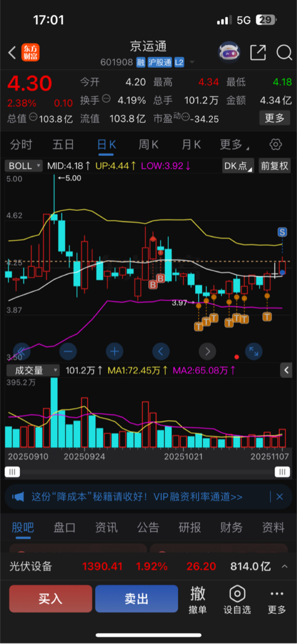Tap the 更多 quote details button

coord(275,118)
